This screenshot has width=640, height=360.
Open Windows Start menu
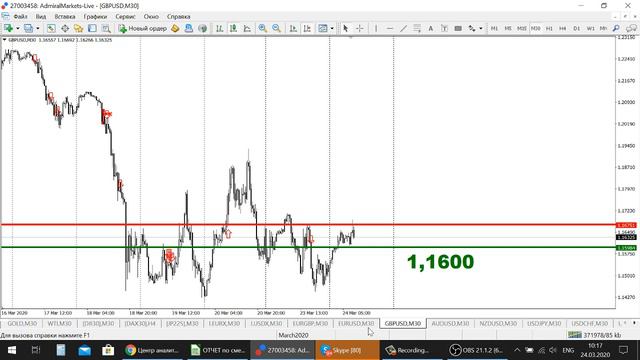[x=11, y=350]
